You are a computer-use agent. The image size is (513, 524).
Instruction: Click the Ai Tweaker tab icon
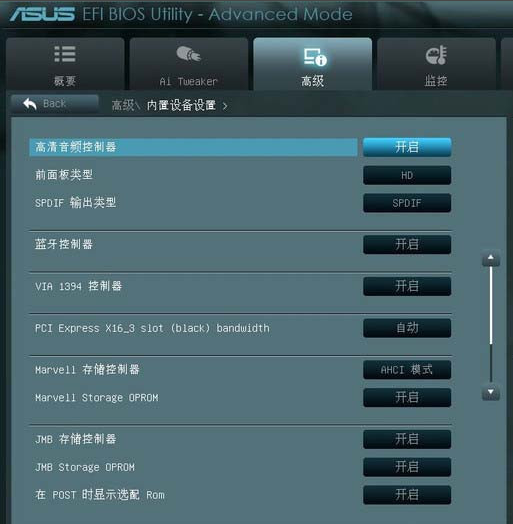[188, 54]
